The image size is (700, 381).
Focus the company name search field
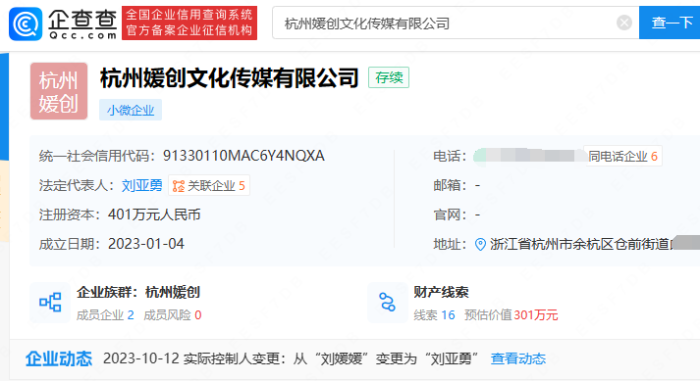(446, 23)
